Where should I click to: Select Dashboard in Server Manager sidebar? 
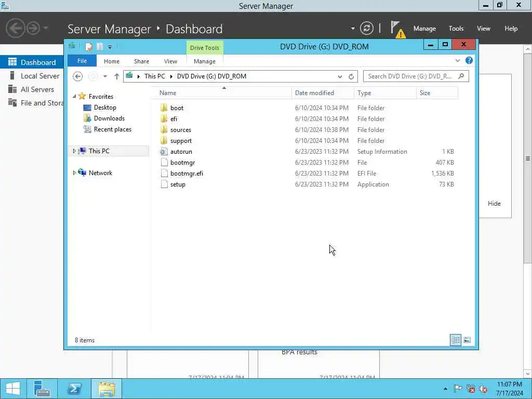pyautogui.click(x=32, y=62)
